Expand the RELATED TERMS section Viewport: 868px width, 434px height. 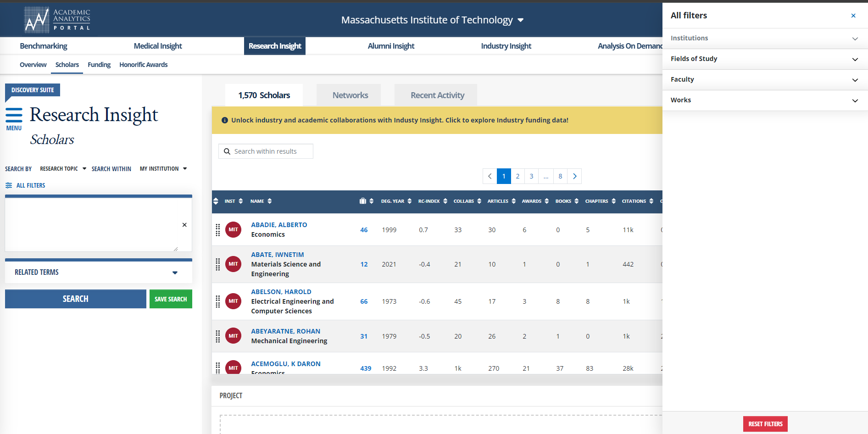click(99, 273)
